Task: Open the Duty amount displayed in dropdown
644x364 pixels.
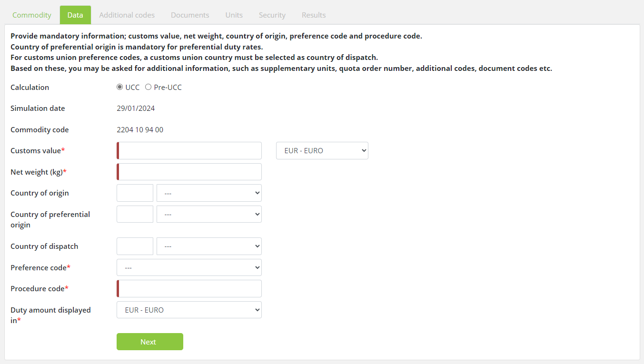Action: coord(189,310)
